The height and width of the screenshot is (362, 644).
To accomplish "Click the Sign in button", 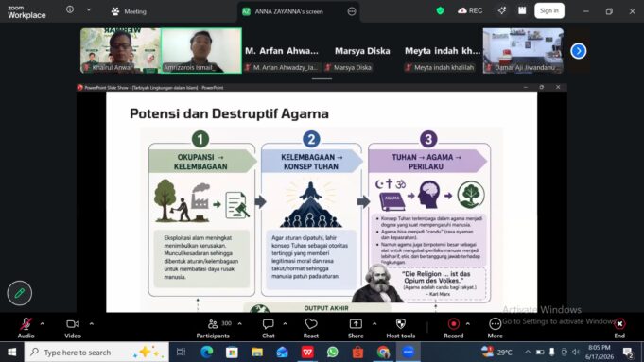I will pos(549,10).
